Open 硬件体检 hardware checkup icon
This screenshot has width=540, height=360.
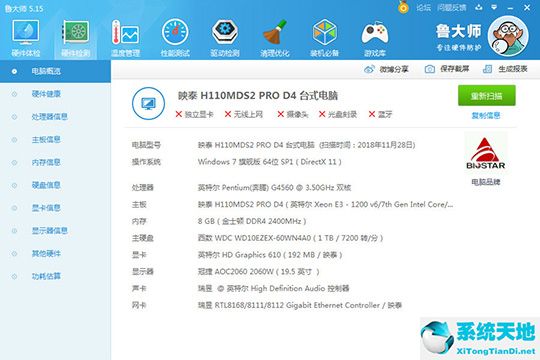tap(26, 38)
